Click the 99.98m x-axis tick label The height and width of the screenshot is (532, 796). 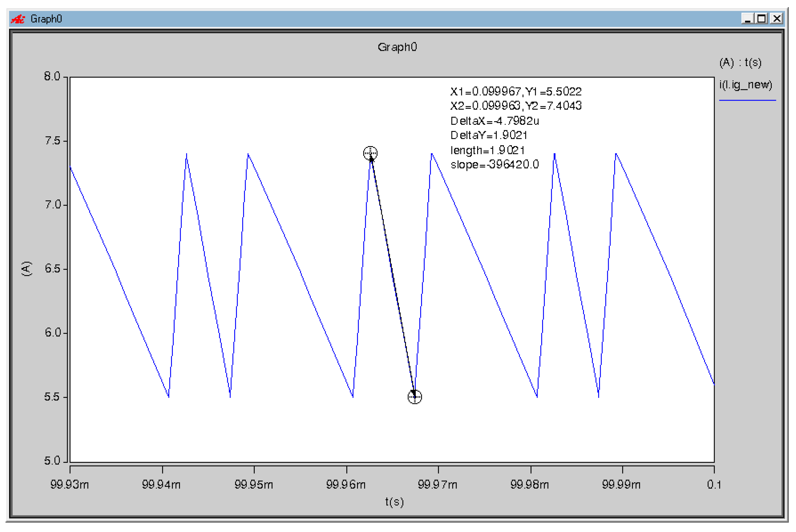pyautogui.click(x=530, y=484)
